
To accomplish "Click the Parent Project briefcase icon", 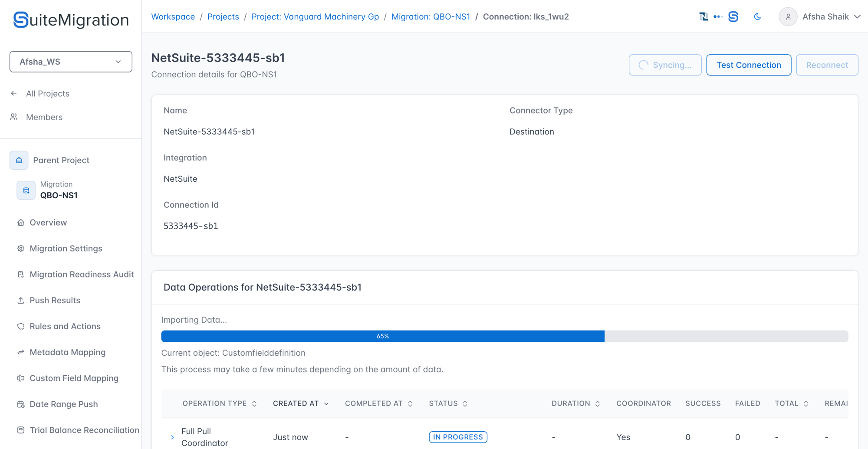I will point(19,160).
